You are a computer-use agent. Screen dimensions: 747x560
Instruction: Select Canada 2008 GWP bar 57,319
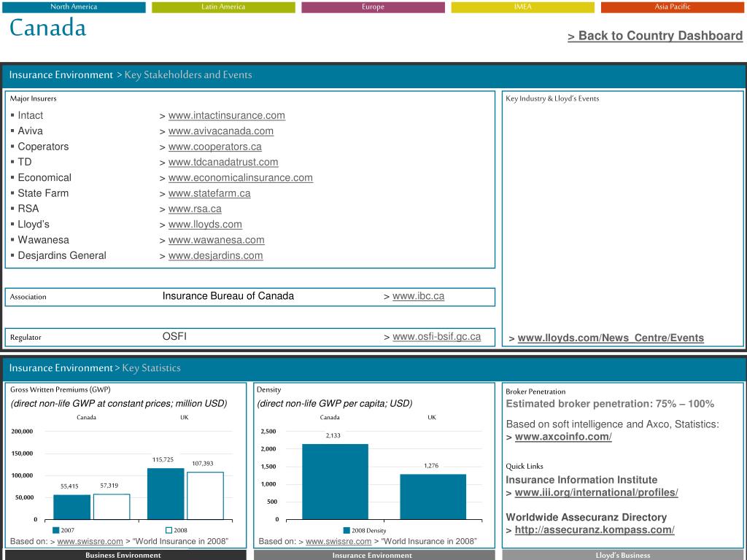(x=112, y=507)
